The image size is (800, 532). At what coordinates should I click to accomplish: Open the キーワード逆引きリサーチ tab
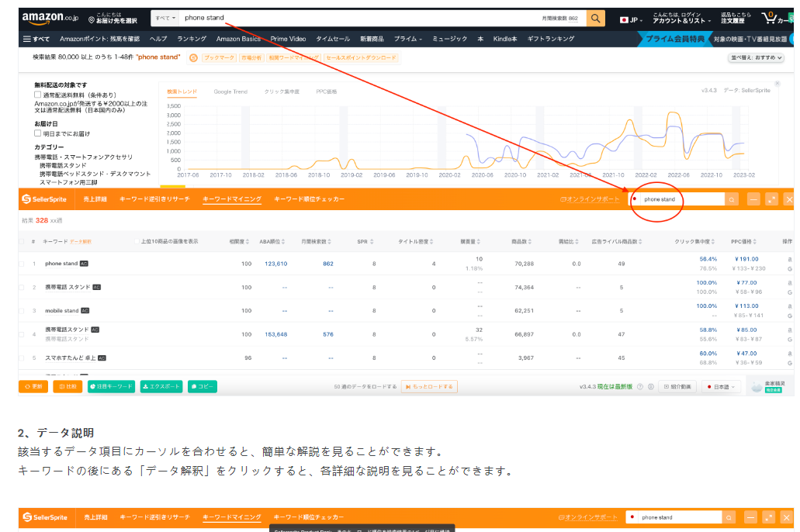coord(154,199)
